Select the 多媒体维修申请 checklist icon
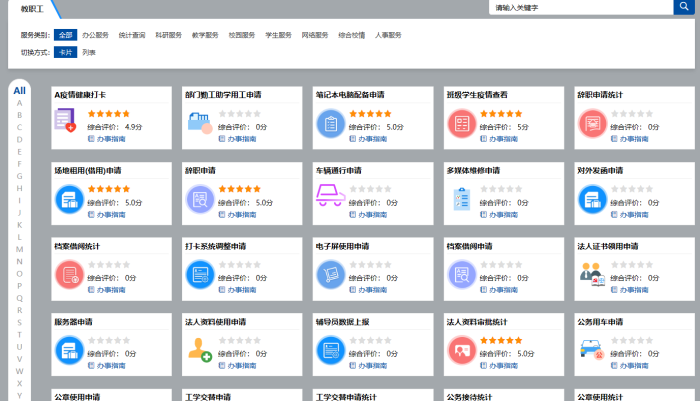700x401 pixels. (x=460, y=198)
